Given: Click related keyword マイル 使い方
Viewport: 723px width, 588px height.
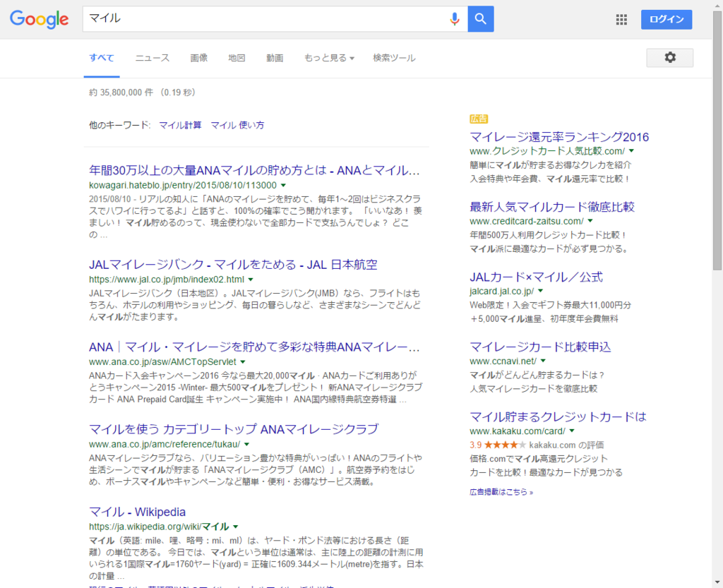Looking at the screenshot, I should tap(237, 126).
